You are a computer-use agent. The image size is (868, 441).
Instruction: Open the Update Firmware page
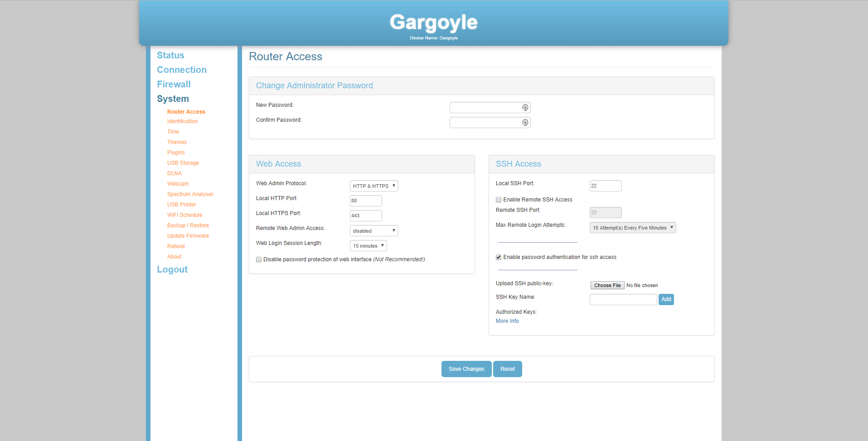coord(188,236)
